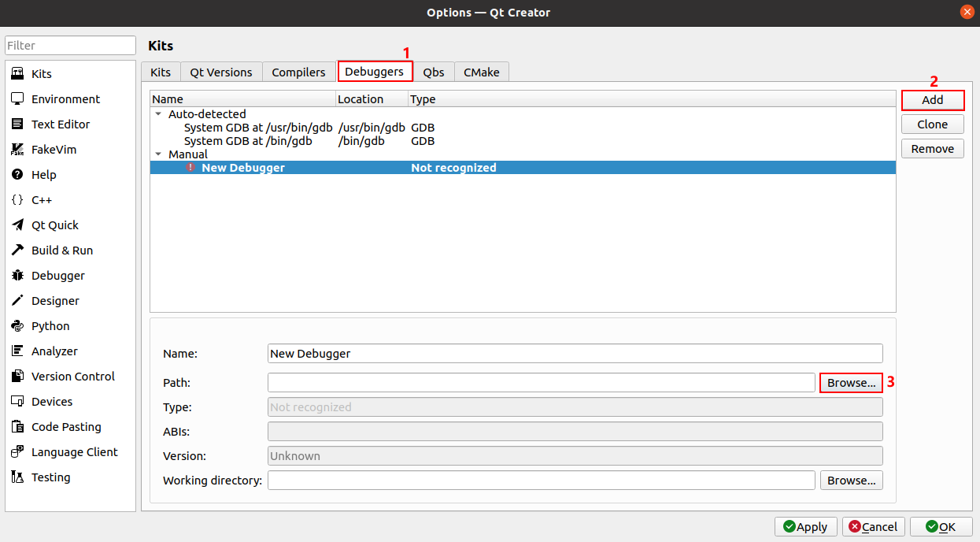
Task: Sort by the Type column header
Action: [x=652, y=99]
